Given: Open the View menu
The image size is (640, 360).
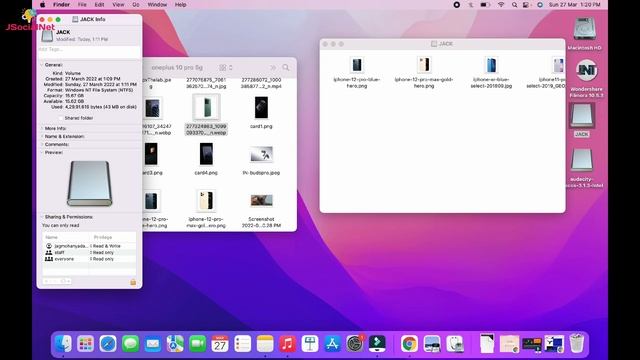Looking at the screenshot, I should (x=118, y=5).
